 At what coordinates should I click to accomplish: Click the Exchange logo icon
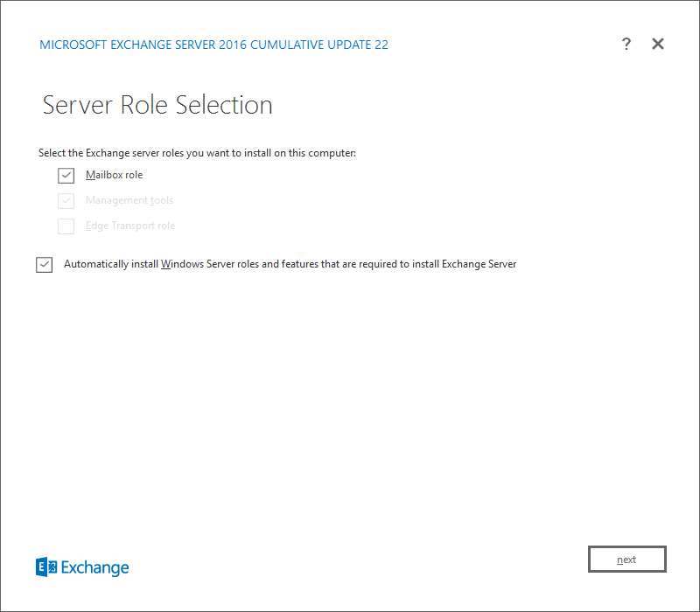point(46,567)
